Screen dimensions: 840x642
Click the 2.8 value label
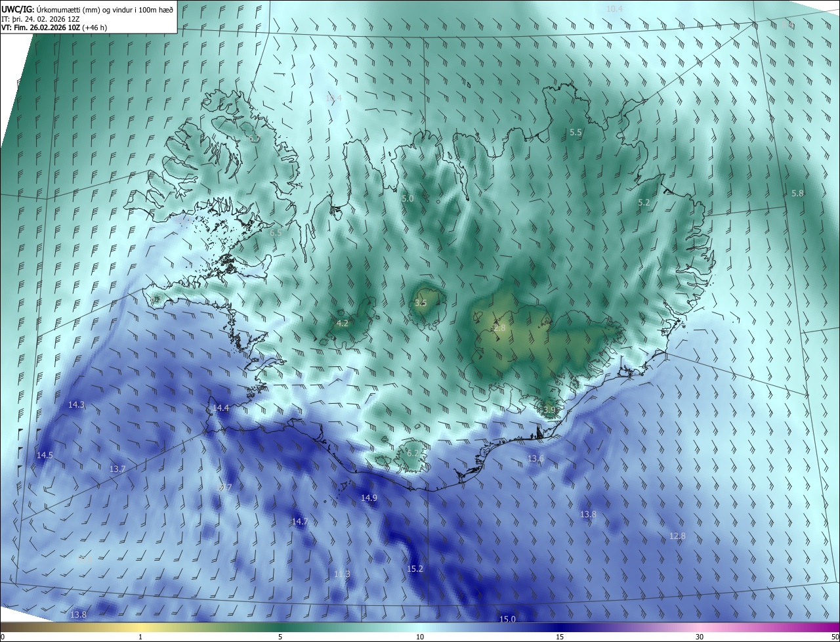coord(499,328)
